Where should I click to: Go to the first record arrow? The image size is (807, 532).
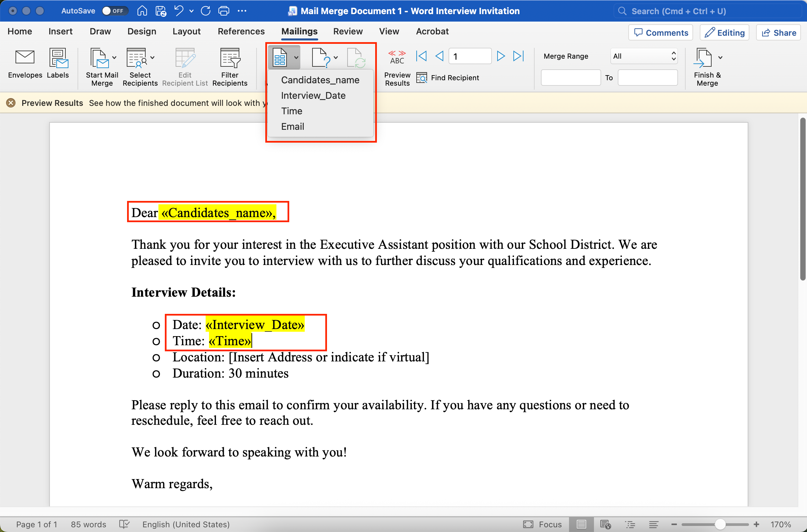pos(421,56)
